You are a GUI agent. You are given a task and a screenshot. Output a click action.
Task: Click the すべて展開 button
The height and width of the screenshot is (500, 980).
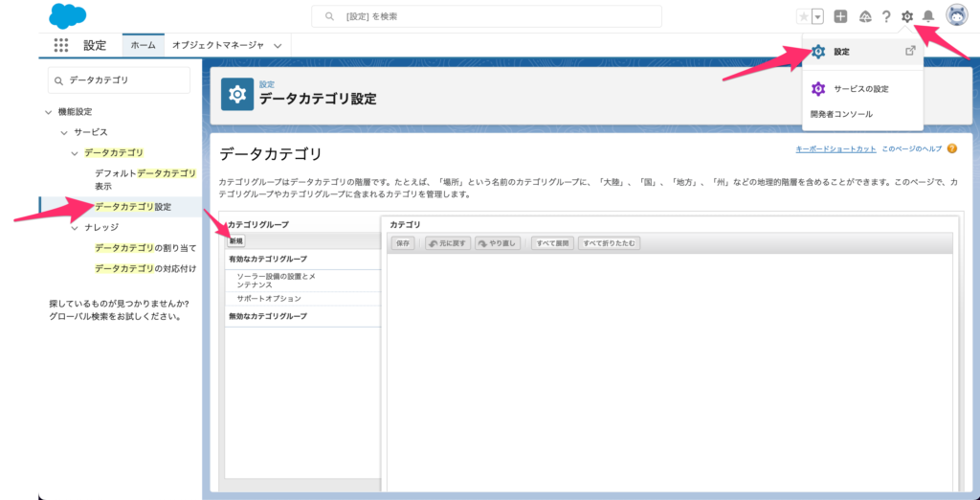pos(552,243)
